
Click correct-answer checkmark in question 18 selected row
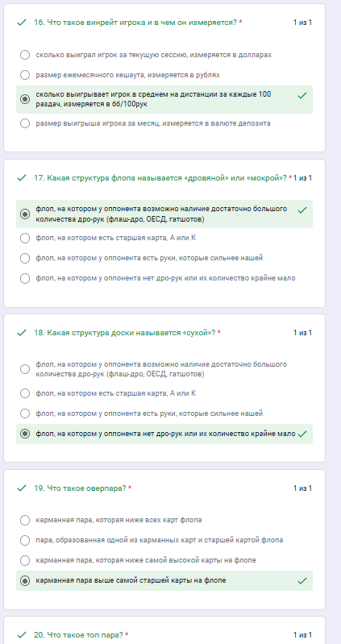302,434
